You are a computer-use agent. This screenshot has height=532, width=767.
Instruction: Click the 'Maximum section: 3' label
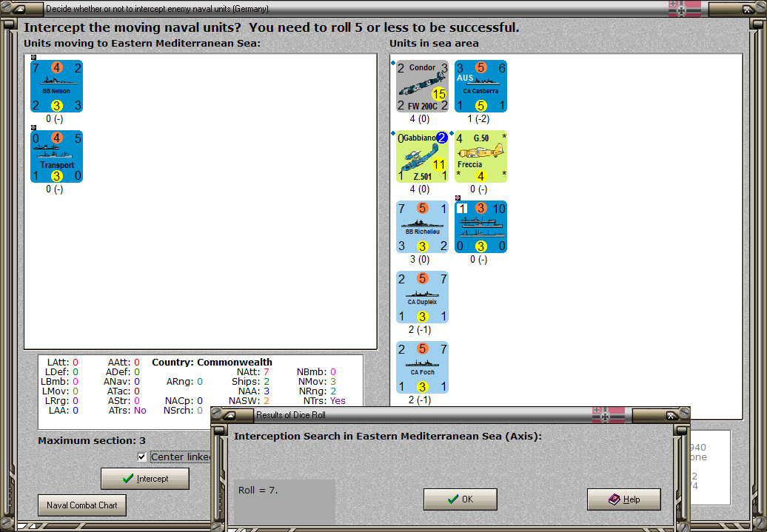92,440
